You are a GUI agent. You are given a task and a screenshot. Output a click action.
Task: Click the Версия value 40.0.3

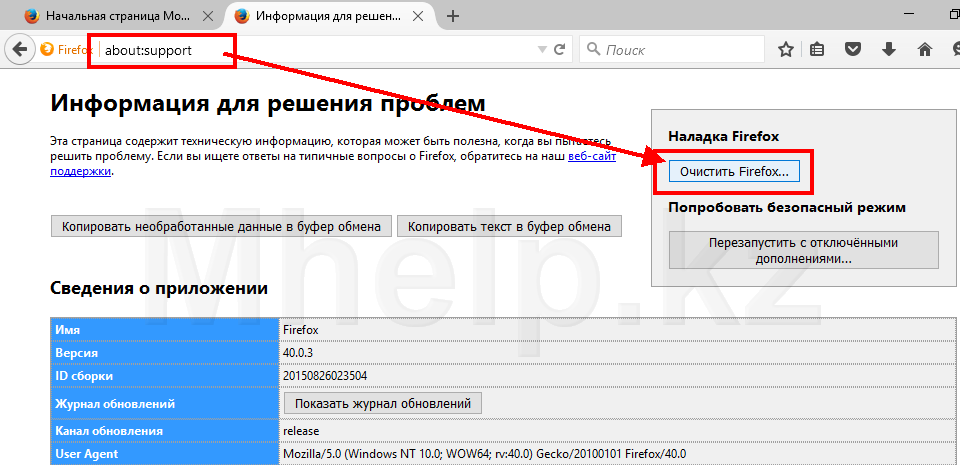pyautogui.click(x=298, y=353)
